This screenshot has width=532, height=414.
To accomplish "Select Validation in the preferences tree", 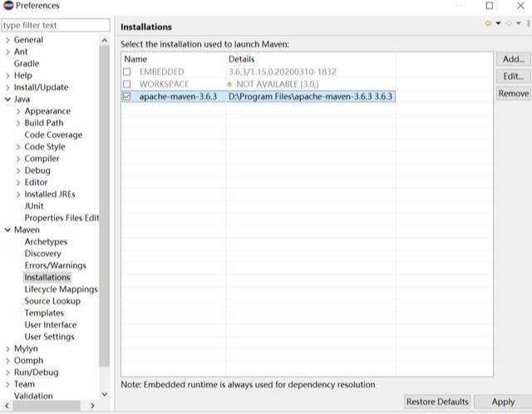I will pos(33,396).
